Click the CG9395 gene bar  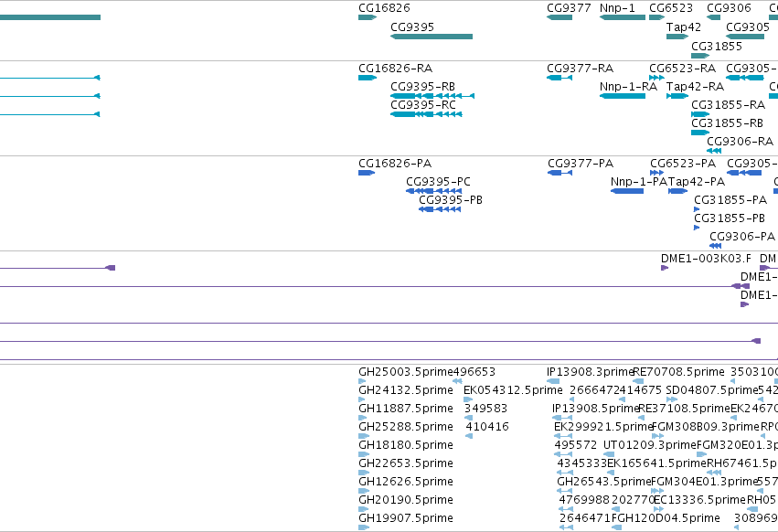pyautogui.click(x=432, y=37)
